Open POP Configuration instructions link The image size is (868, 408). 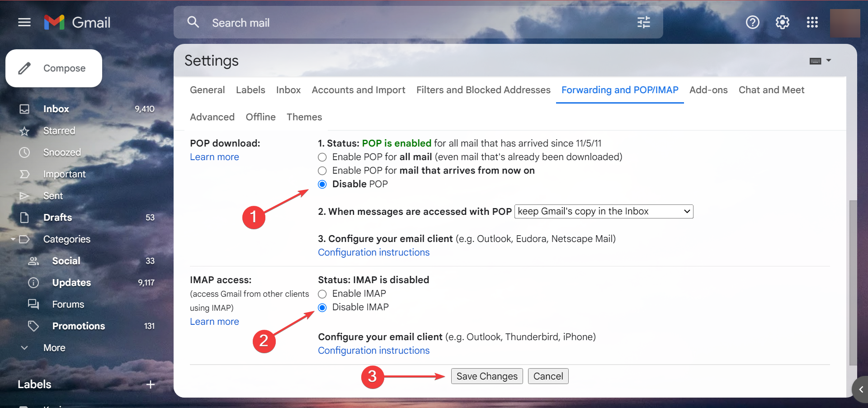[373, 252]
